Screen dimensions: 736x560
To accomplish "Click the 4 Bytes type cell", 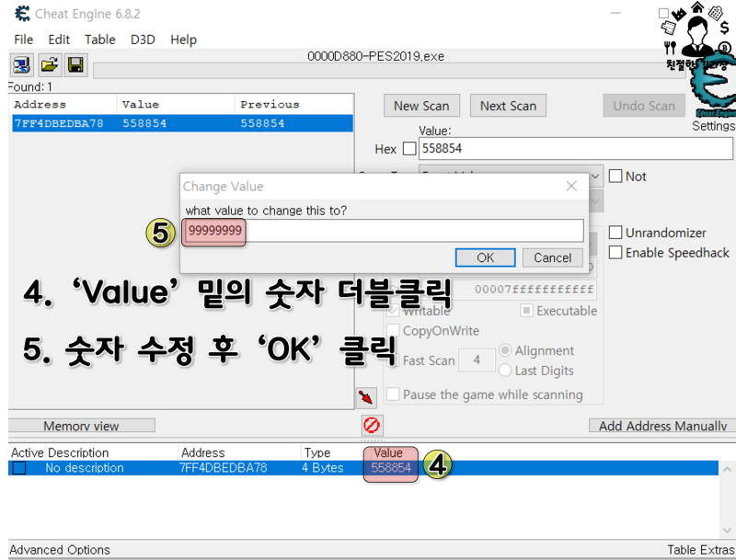I will click(x=323, y=468).
